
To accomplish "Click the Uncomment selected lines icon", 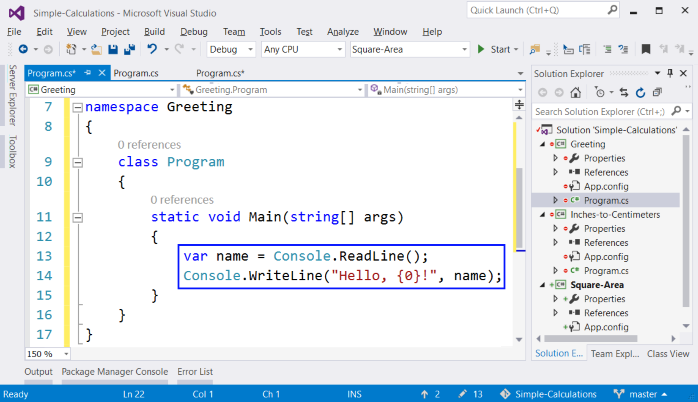I will 623,49.
